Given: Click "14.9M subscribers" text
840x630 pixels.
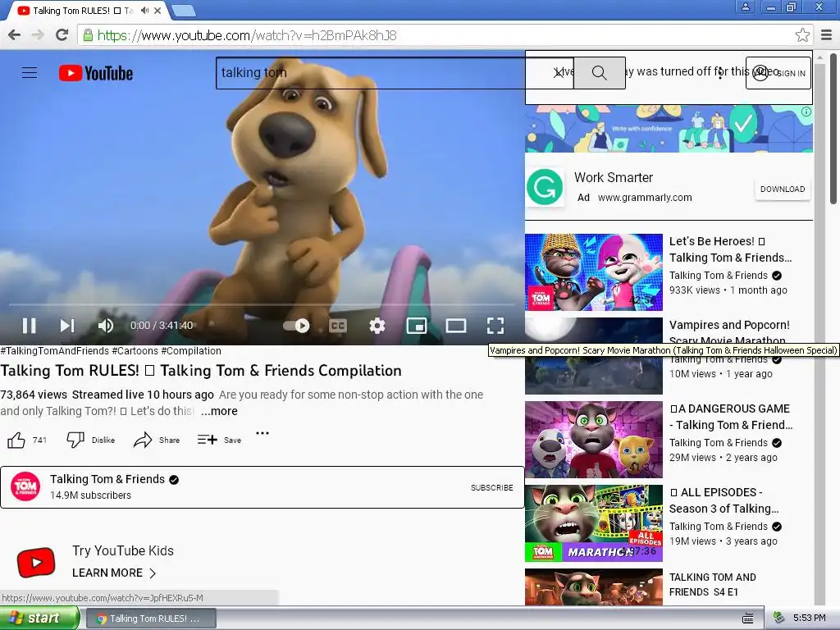Looking at the screenshot, I should (90, 495).
